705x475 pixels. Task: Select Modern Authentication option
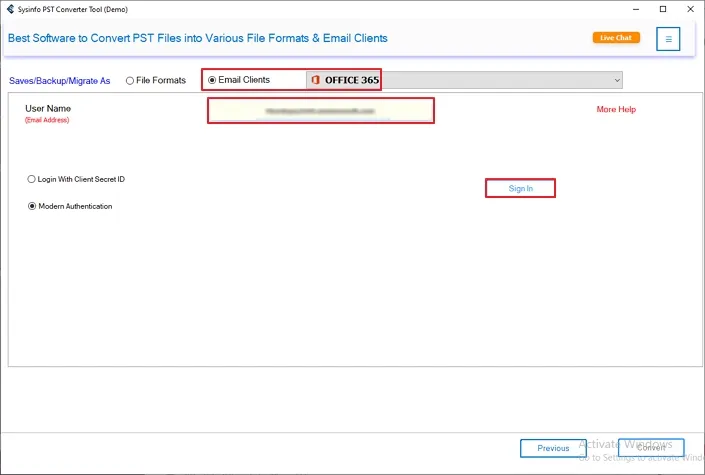click(x=70, y=206)
